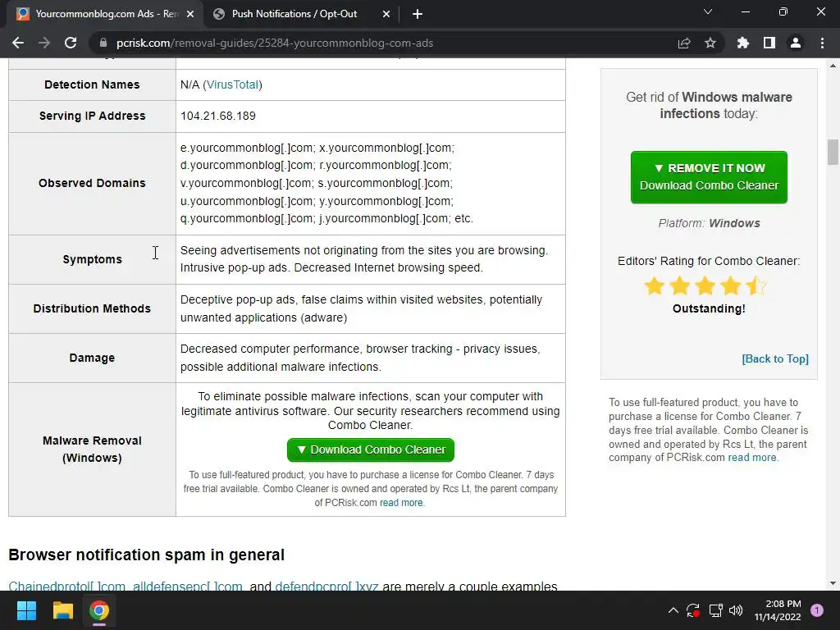Image resolution: width=840 pixels, height=630 pixels.
Task: Click the 'Observed Domains' row header
Action: coord(92,183)
